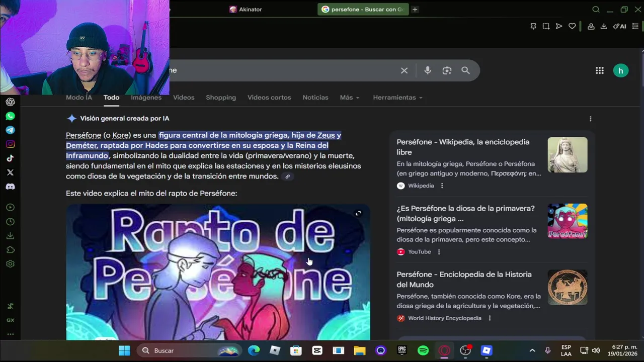Expand the Más dropdown
This screenshot has width=644, height=362.
350,98
